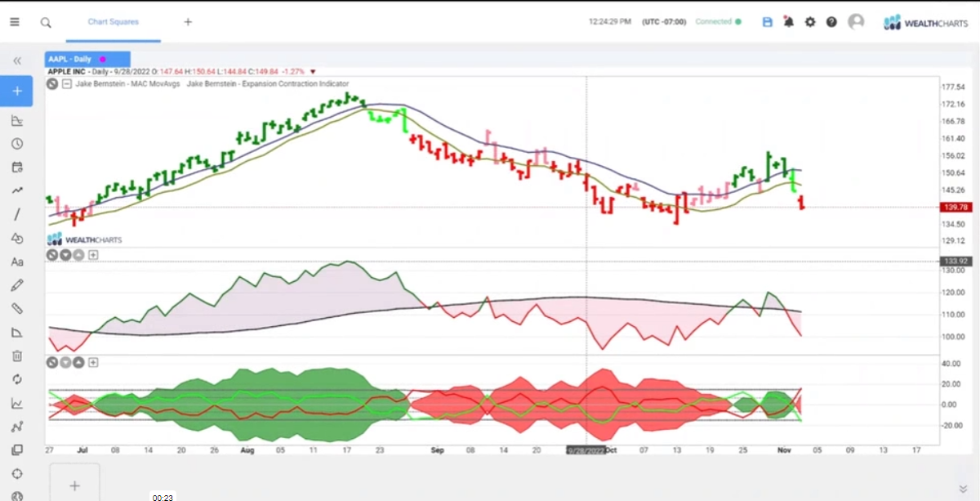Viewport: 980px width, 501px height.
Task: Click the WealthCharts logo in the header
Action: [925, 22]
